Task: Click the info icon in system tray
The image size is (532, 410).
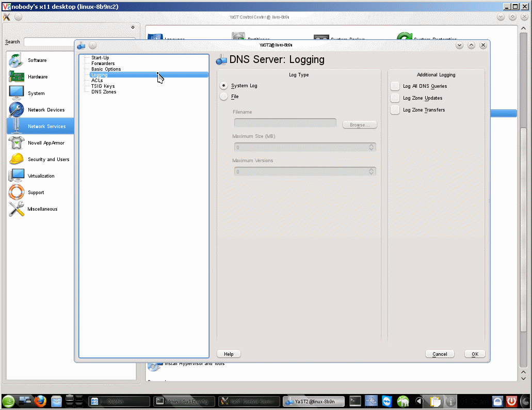Action: [x=450, y=402]
